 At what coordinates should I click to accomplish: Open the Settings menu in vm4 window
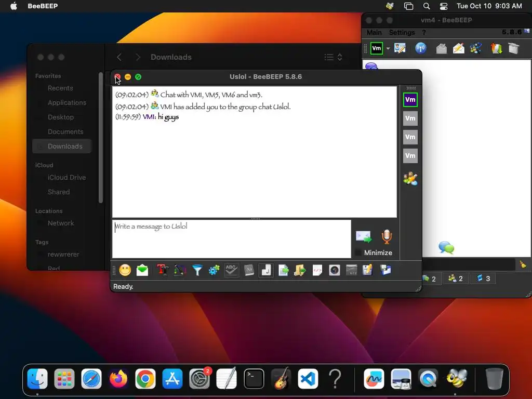[x=402, y=33]
